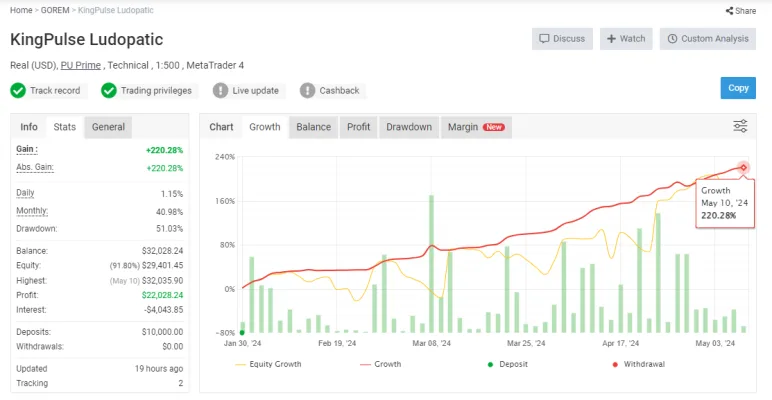Click the Share icon

click(729, 10)
